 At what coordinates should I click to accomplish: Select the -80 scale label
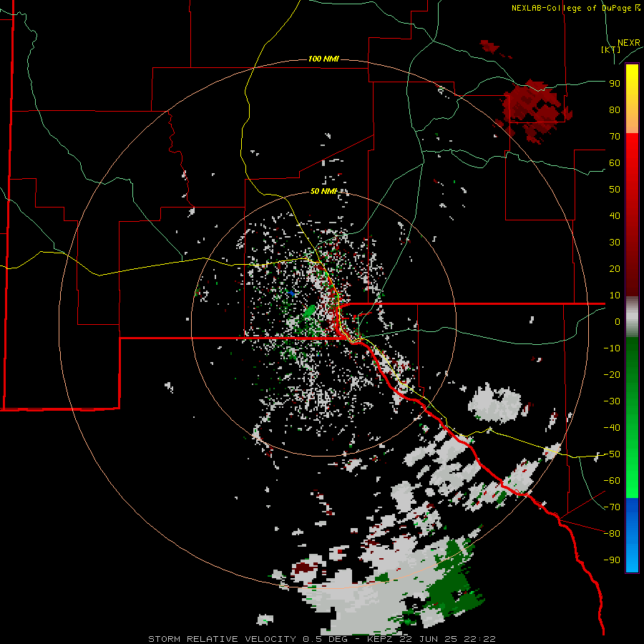coord(612,534)
